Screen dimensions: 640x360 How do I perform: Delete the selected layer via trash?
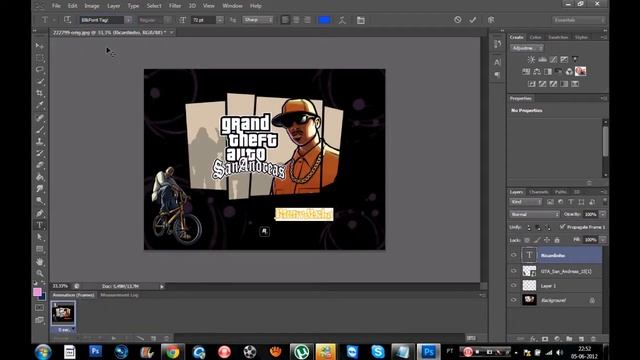[x=593, y=339]
